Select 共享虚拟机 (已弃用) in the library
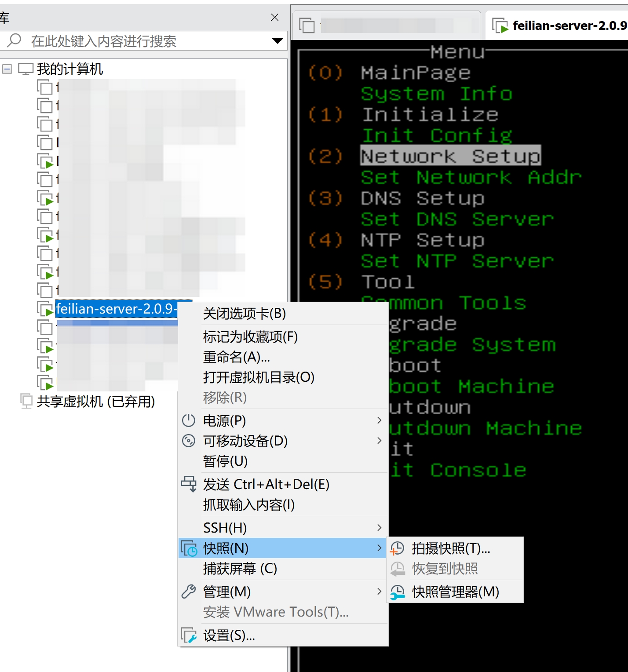The width and height of the screenshot is (628, 672). pos(95,401)
